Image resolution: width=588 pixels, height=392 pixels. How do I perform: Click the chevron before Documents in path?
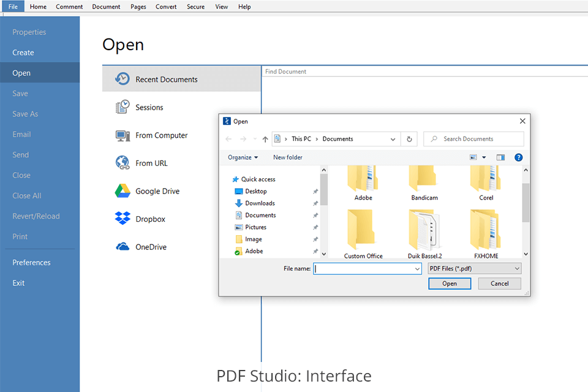pos(317,139)
